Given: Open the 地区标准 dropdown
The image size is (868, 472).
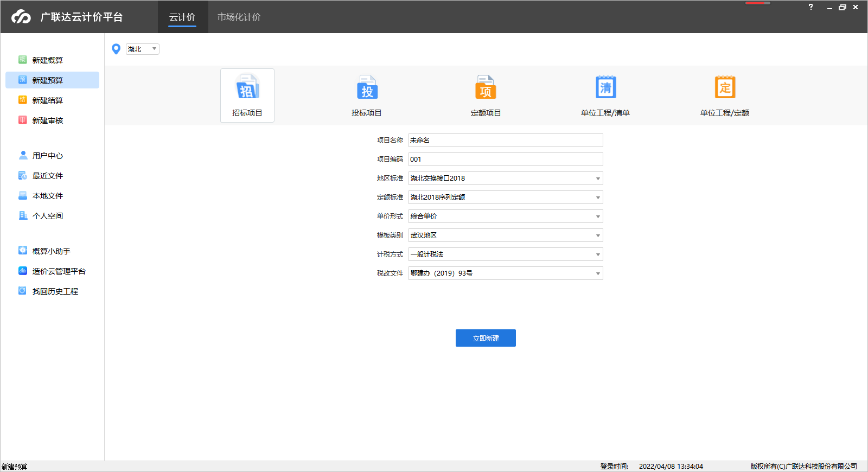Looking at the screenshot, I should coord(506,178).
